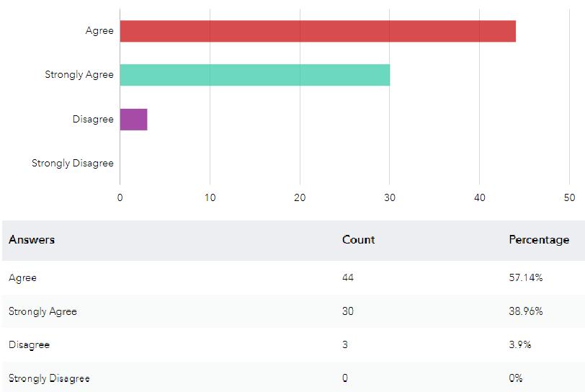Click the teal Strongly Agree bar
This screenshot has height=392, width=585.
click(254, 75)
